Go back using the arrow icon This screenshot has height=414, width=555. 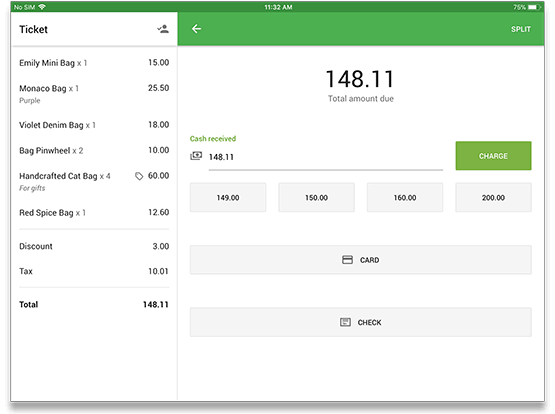point(196,29)
